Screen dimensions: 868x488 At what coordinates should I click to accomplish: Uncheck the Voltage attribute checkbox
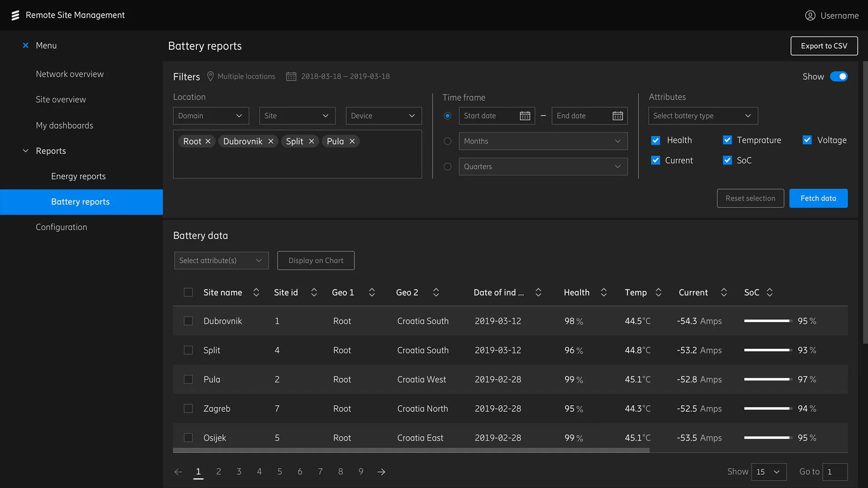[807, 140]
